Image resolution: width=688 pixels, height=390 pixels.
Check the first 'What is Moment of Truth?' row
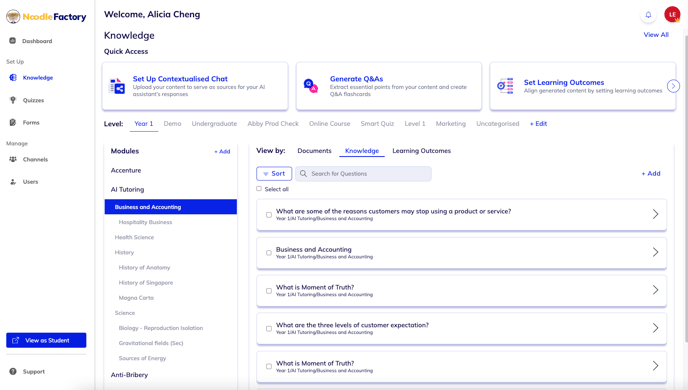[x=269, y=291]
